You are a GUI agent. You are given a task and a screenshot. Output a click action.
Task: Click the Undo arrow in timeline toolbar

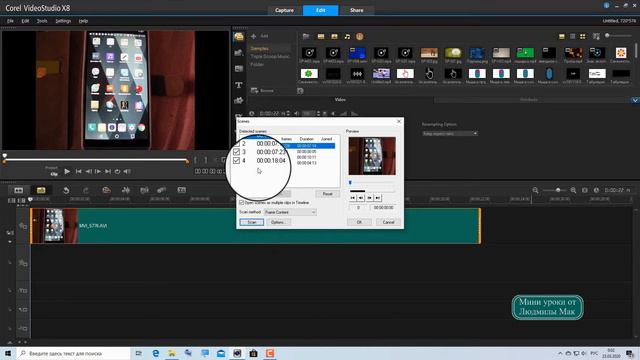(66, 190)
